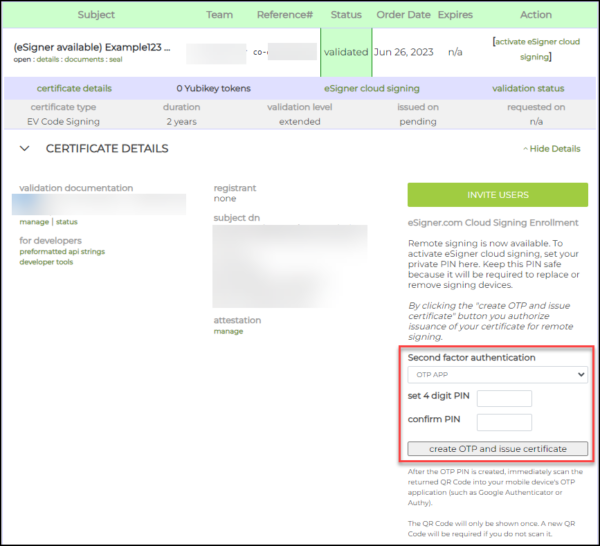Image resolution: width=600 pixels, height=546 pixels.
Task: Open Second factor authentication dropdown
Action: coord(497,374)
